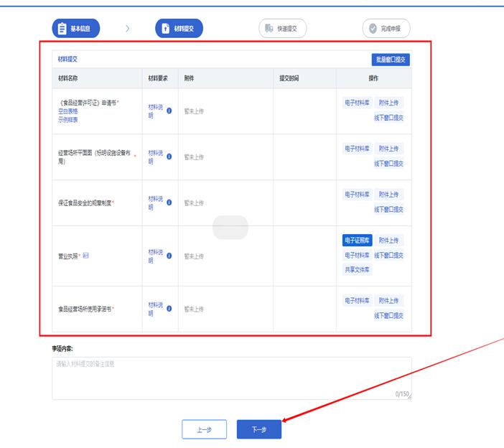Open 共享文件库 for 营业执照
The image size is (504, 448).
click(357, 270)
